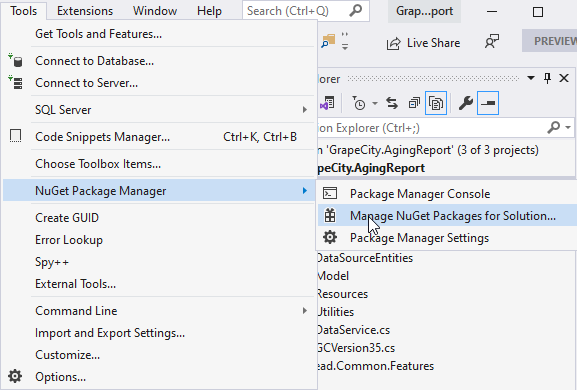This screenshot has height=390, width=577.
Task: Click the Pending Changes Filter clock icon
Action: 358,103
